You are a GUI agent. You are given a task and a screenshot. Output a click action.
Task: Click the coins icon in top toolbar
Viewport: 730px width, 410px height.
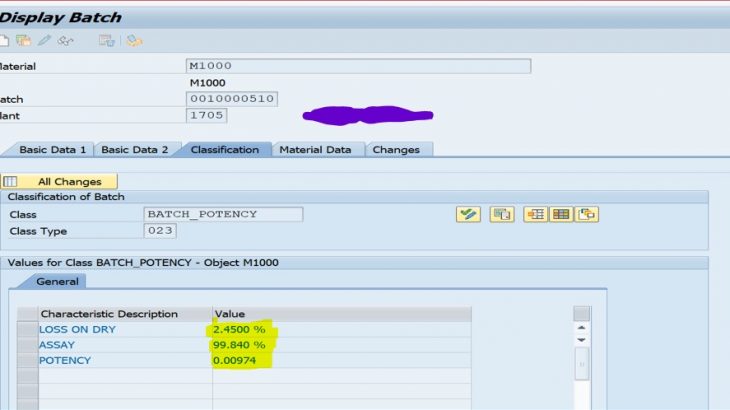(134, 40)
